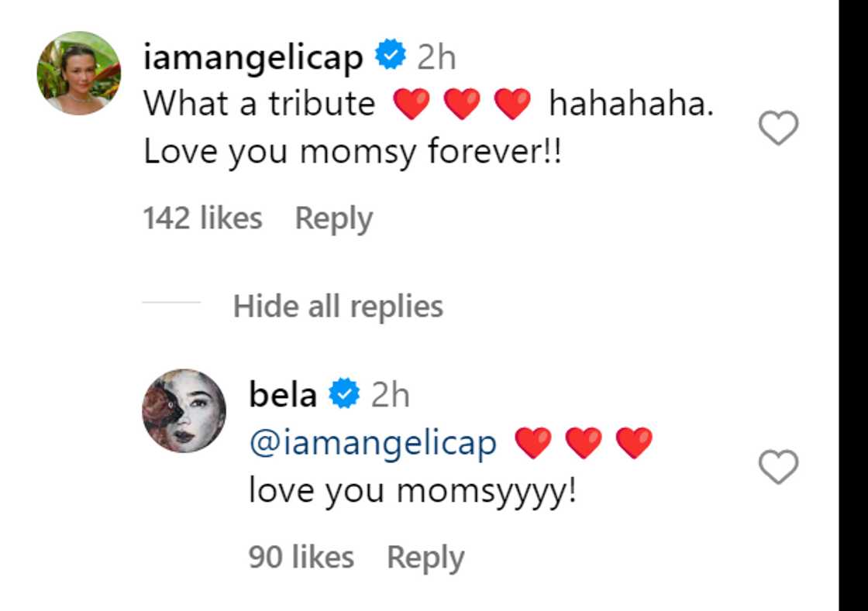Collapse replies via Hide all replies
This screenshot has height=611, width=868.
pyautogui.click(x=337, y=307)
